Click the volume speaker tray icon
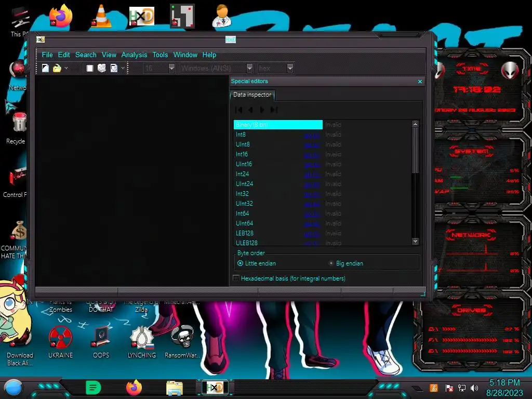 coord(474,388)
